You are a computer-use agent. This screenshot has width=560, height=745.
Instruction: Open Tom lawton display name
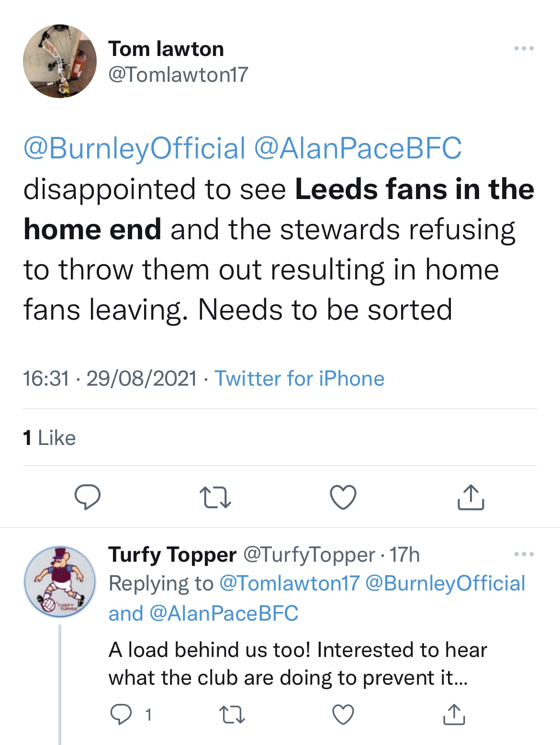click(x=166, y=49)
